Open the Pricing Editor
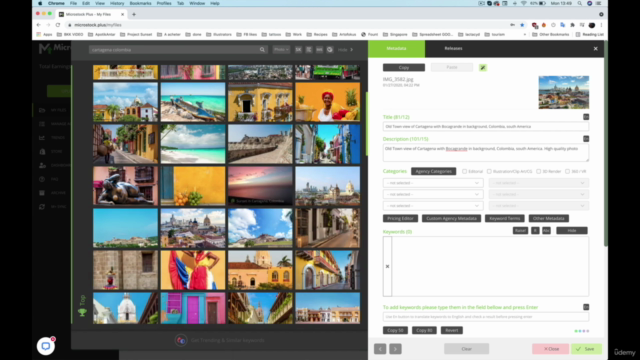This screenshot has height=360, width=640. 400,218
